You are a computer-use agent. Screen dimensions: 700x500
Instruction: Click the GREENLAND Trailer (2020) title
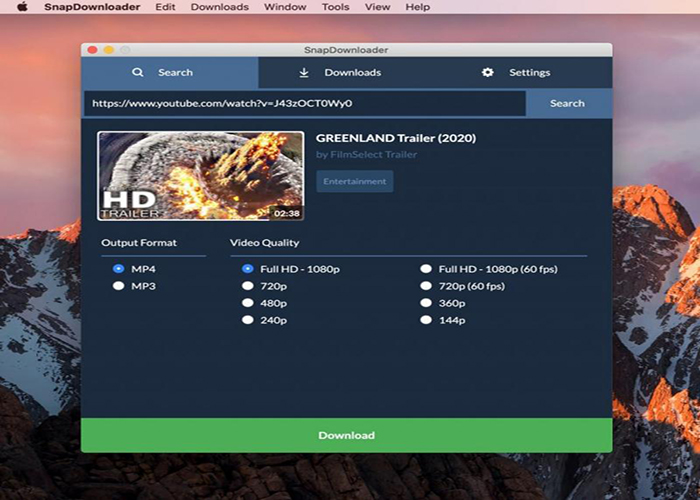pyautogui.click(x=396, y=138)
